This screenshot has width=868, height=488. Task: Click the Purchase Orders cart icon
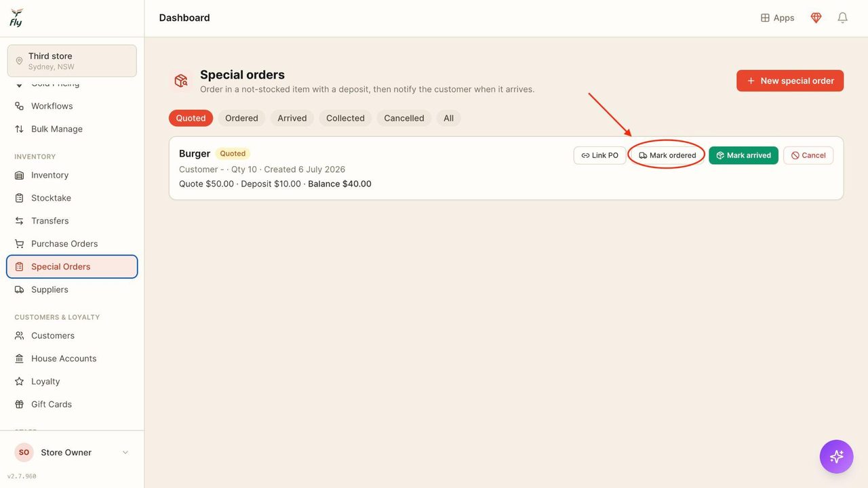click(x=19, y=244)
